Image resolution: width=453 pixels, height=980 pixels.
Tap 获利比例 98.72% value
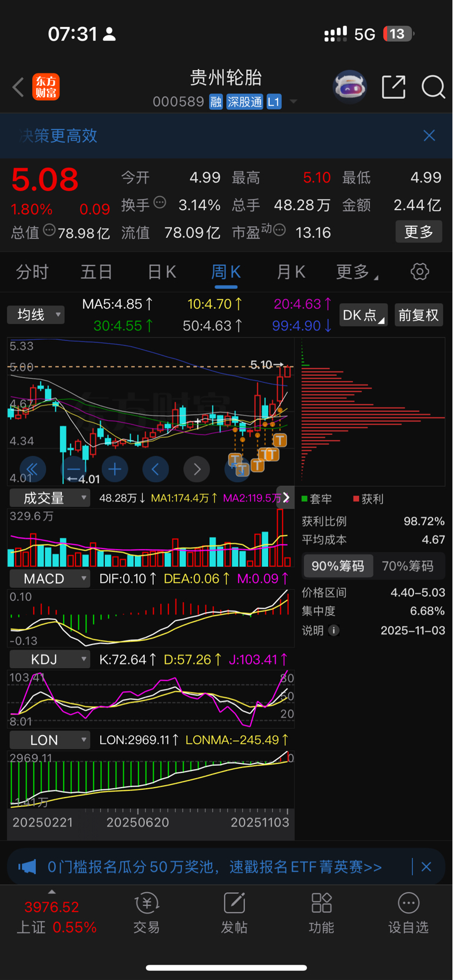(x=424, y=521)
